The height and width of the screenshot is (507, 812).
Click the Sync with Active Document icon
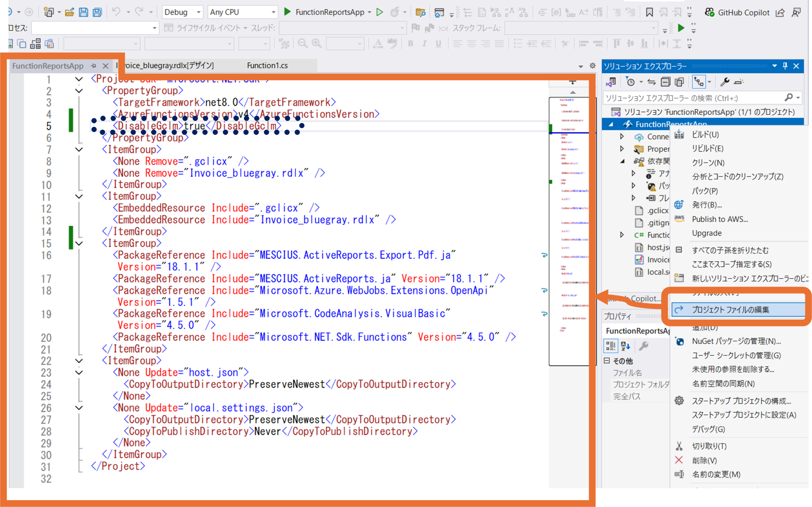(651, 82)
